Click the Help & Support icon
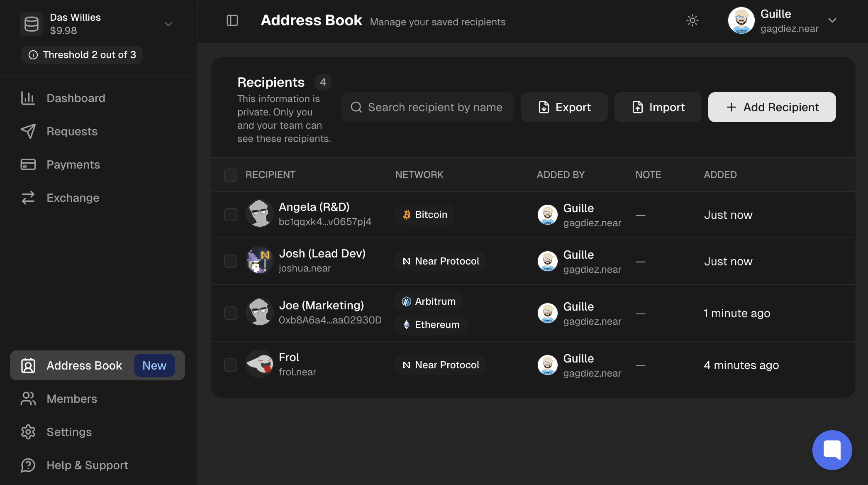The height and width of the screenshot is (485, 868). coord(28,465)
